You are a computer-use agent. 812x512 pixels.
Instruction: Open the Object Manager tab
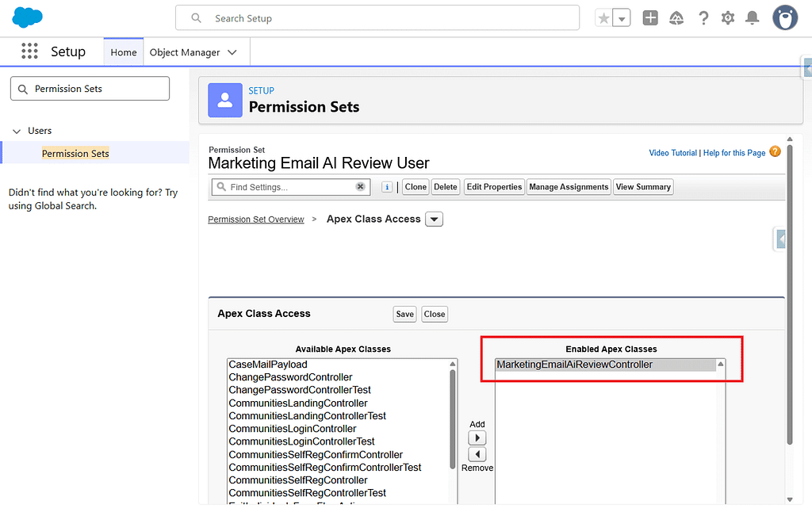click(184, 52)
